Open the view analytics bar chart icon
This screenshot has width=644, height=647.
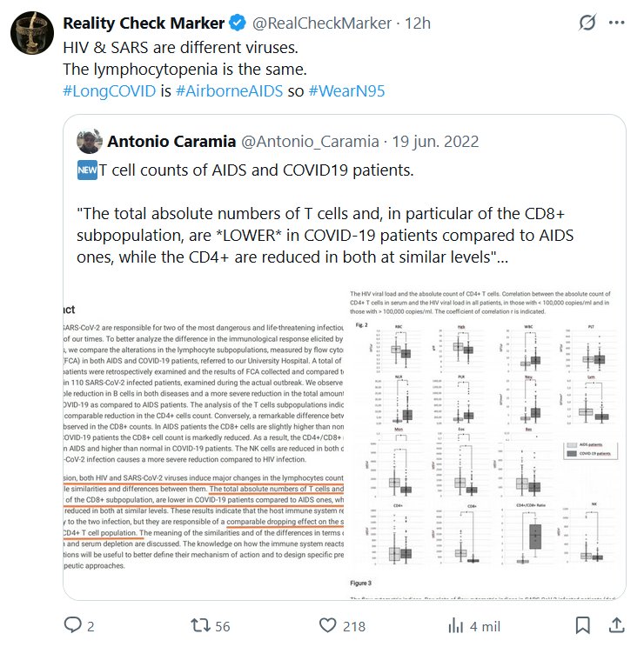(455, 625)
